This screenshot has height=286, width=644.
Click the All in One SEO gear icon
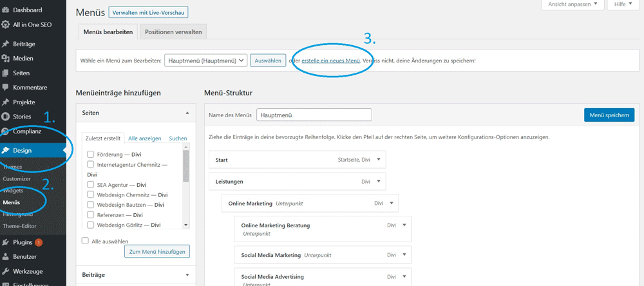[5, 24]
